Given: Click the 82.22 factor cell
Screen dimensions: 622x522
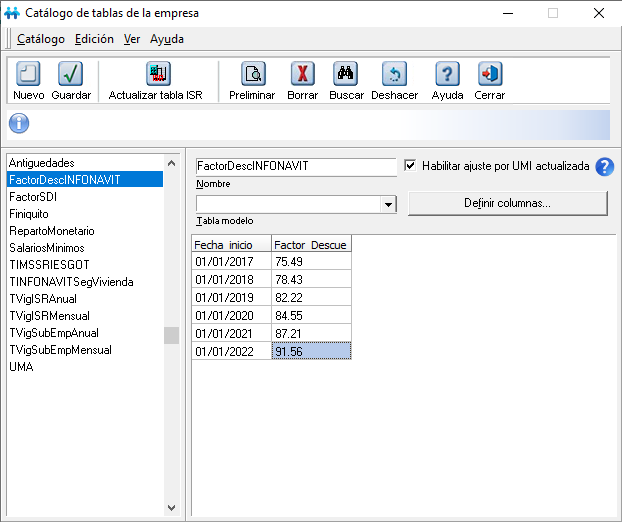Looking at the screenshot, I should tap(311, 297).
